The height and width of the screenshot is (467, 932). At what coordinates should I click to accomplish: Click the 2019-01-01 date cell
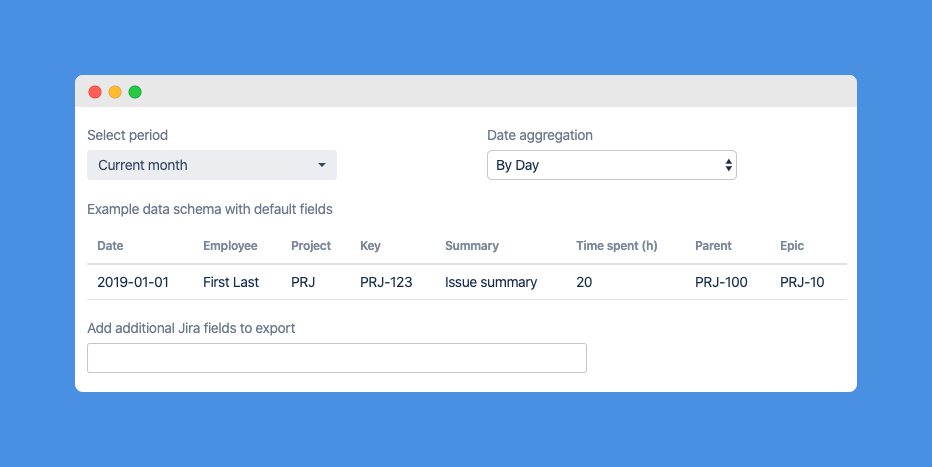133,282
